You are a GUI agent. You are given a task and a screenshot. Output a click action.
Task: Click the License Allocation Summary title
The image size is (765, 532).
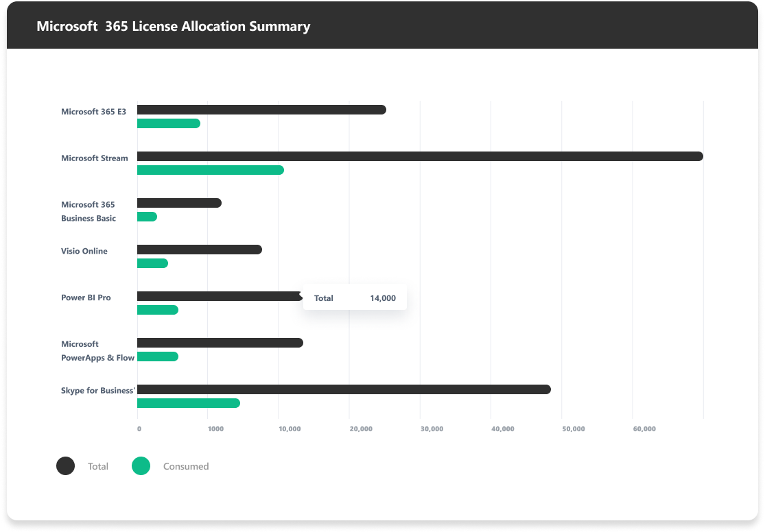click(x=173, y=27)
